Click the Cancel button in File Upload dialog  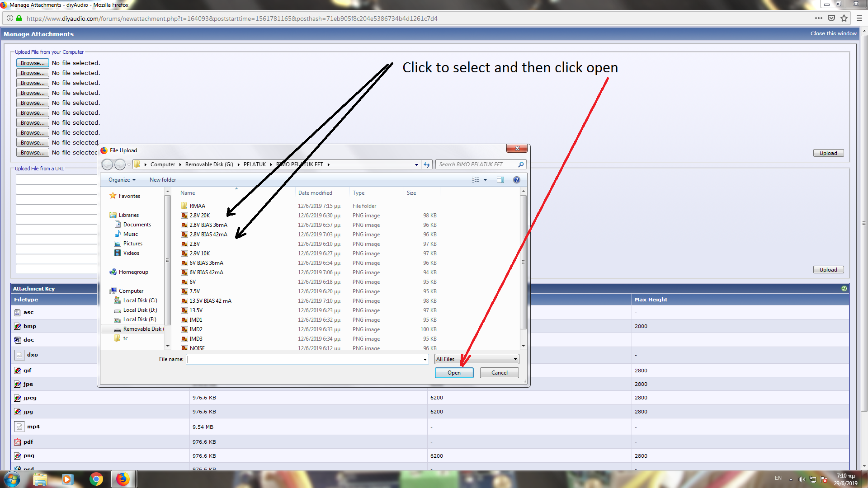coord(499,373)
